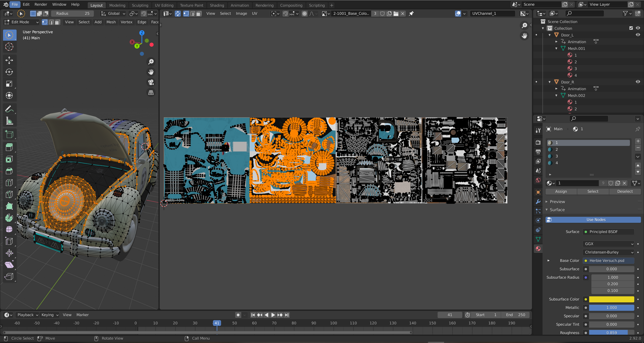Viewport: 644px width, 343px height.
Task: Collapse the Mesh.001 tree item
Action: (556, 48)
